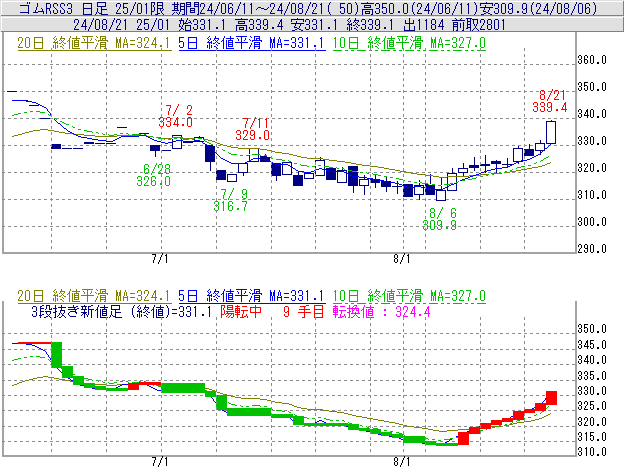Click the 7/1 date label under upper chart
This screenshot has height=475, width=624.
coord(160,259)
